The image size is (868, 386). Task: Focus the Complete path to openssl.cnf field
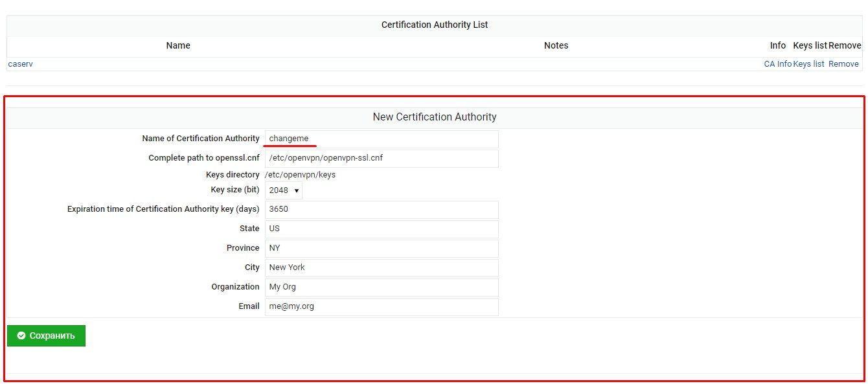click(382, 158)
